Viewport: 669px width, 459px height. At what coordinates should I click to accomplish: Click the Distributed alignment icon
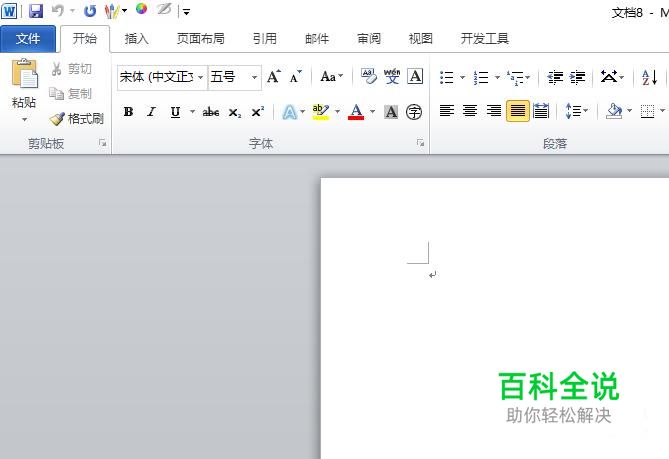[x=541, y=111]
